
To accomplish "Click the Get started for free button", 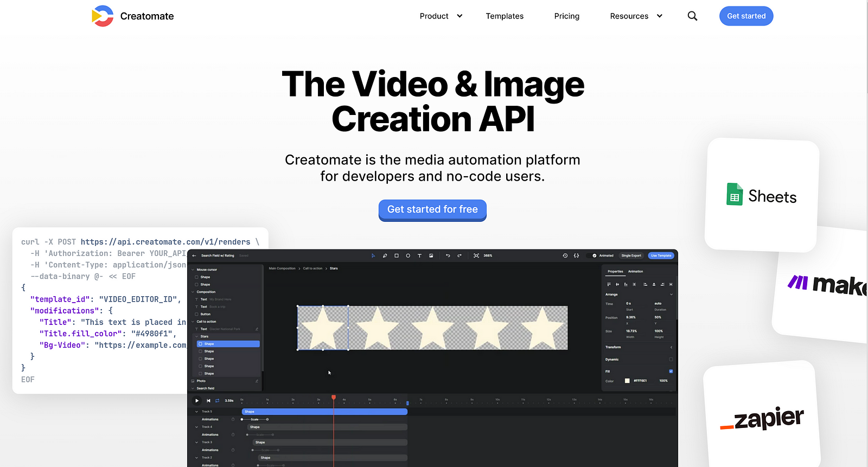I will 432,210.
